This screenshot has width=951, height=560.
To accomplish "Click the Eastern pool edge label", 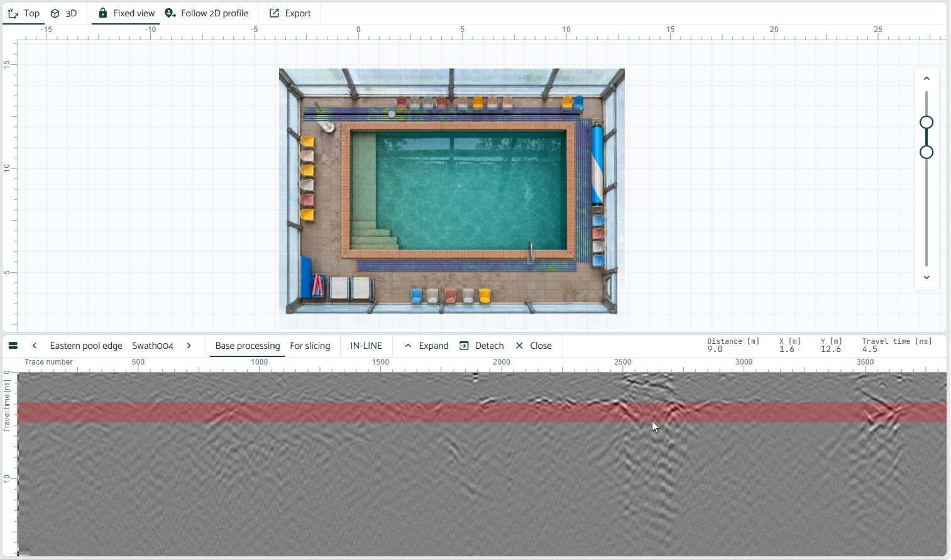I will tap(86, 346).
